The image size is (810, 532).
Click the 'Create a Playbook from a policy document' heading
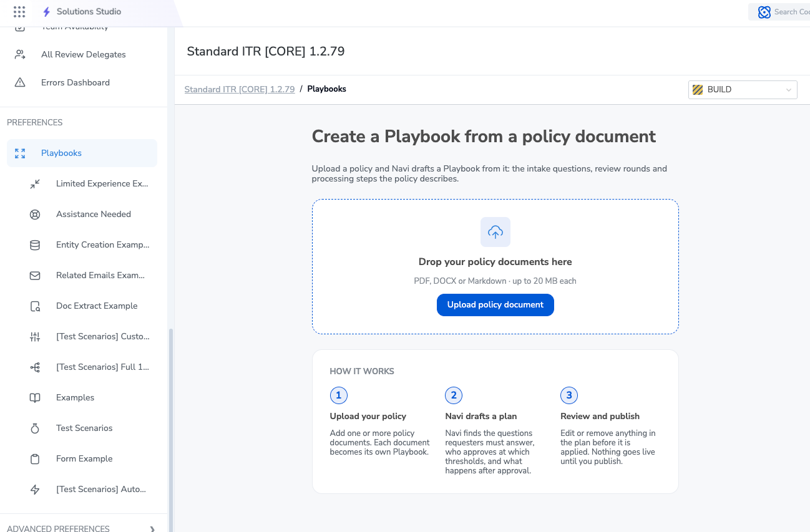click(484, 136)
